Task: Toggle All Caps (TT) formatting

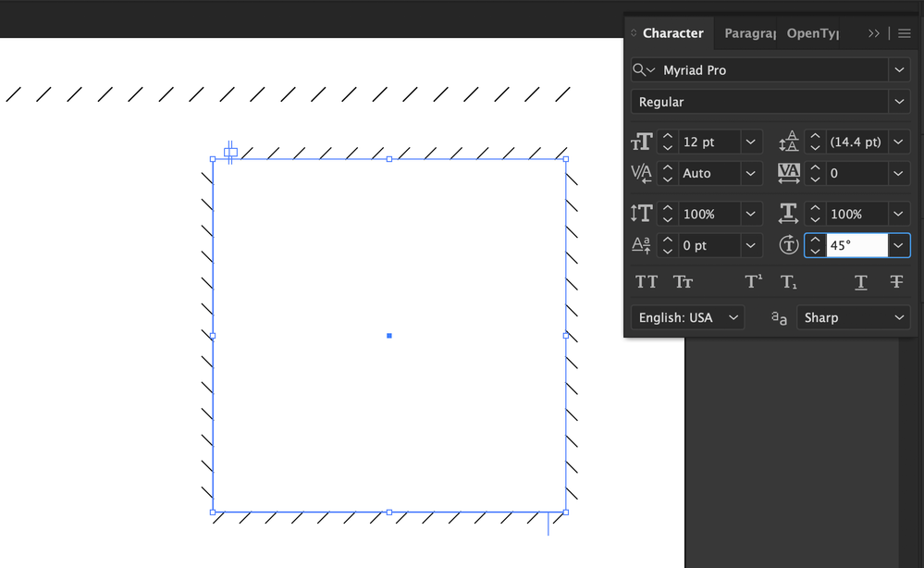Action: (x=647, y=282)
